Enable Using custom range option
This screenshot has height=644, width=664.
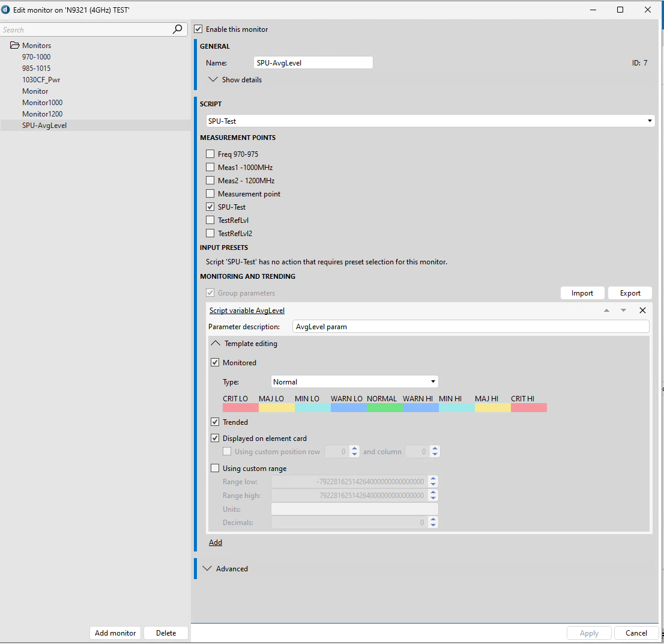215,469
